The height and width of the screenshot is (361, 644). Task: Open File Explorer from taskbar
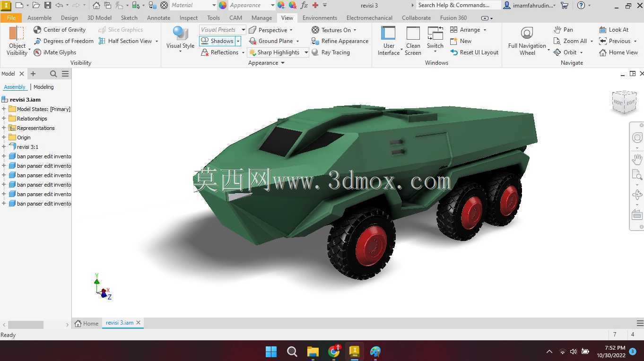[313, 352]
